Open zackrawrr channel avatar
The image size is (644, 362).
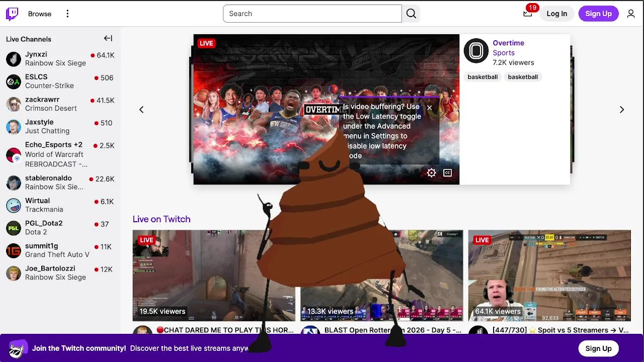point(14,104)
